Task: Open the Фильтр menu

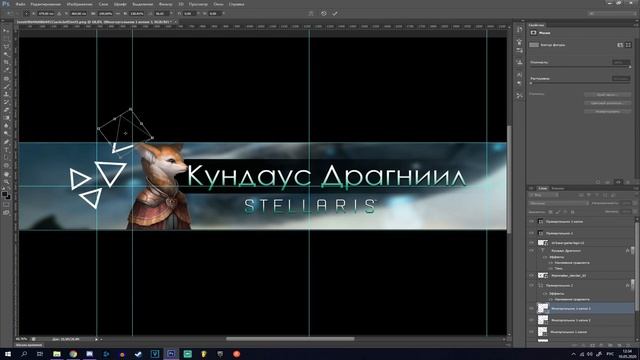Action: (165, 4)
